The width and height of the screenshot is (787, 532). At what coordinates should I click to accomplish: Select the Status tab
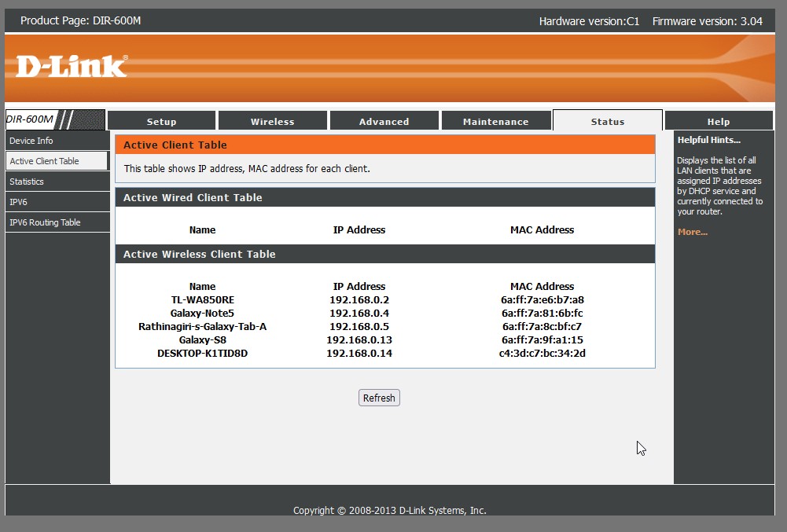click(x=607, y=121)
